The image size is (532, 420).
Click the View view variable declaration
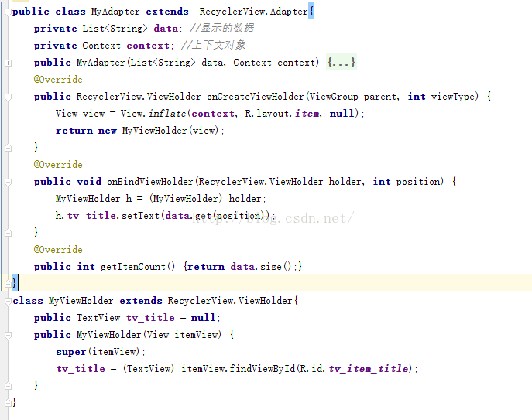(x=80, y=114)
